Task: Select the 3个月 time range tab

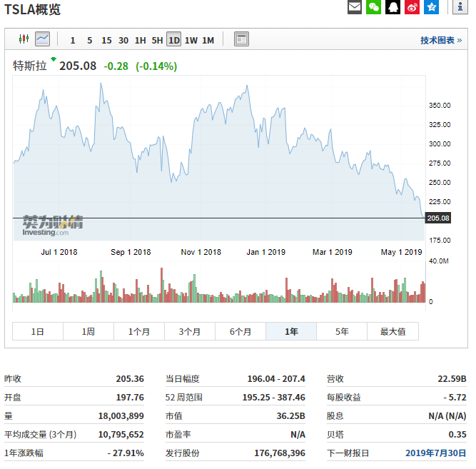Action: coord(190,331)
